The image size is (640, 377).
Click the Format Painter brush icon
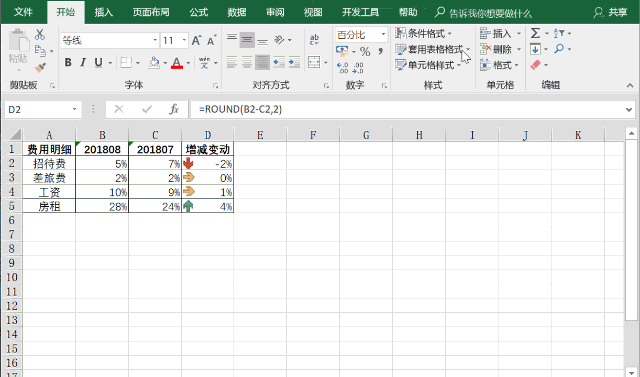[x=40, y=67]
